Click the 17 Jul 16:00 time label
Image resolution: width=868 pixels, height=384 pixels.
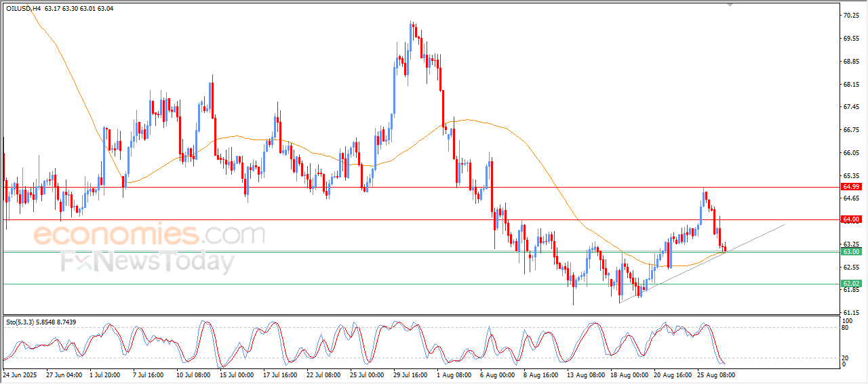[280, 374]
